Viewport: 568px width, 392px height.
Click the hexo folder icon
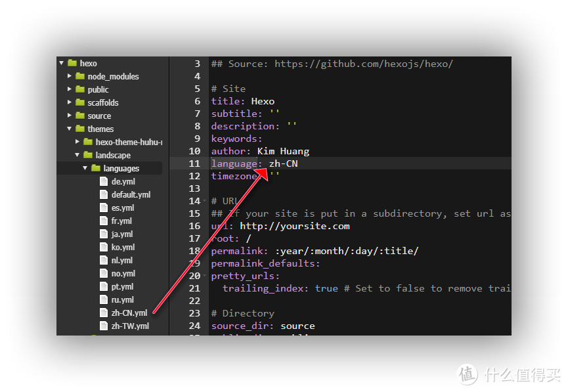pos(72,63)
